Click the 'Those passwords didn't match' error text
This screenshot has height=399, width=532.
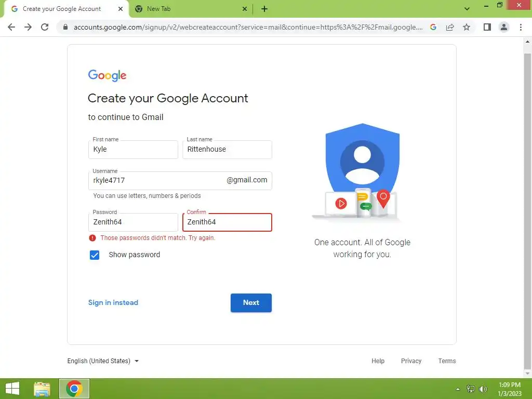(x=158, y=238)
